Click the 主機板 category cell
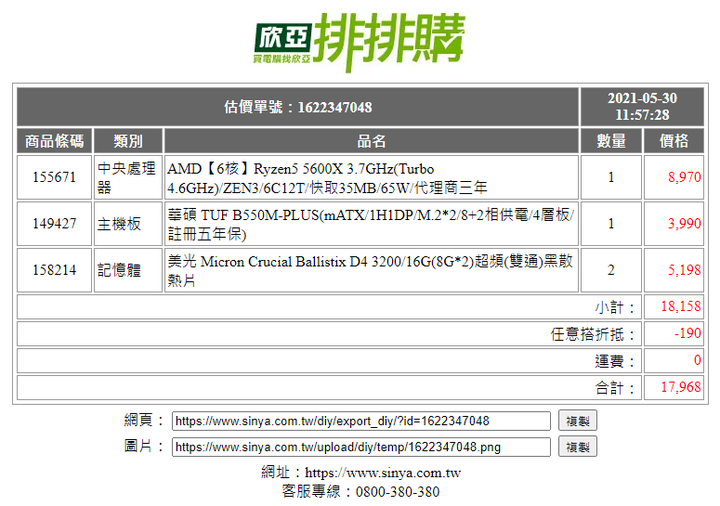 pyautogui.click(x=128, y=224)
